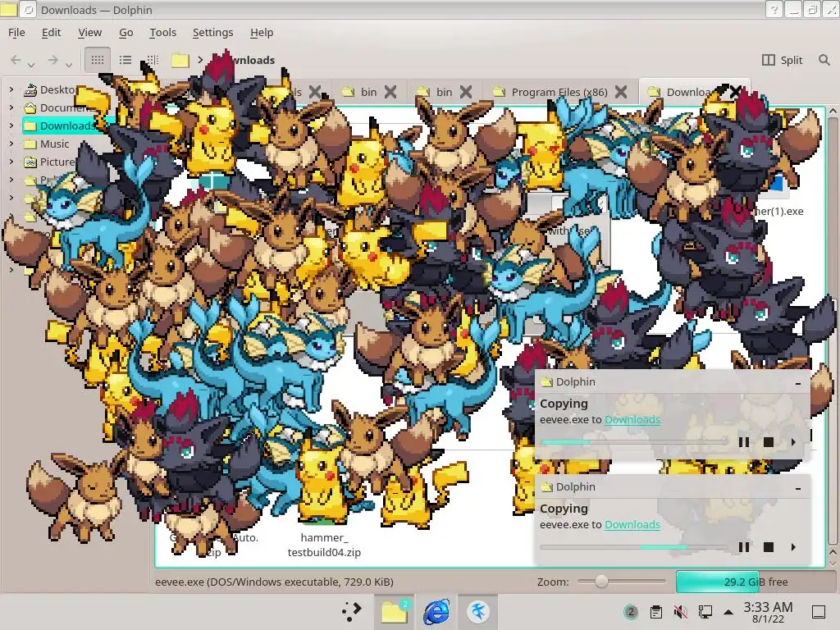The height and width of the screenshot is (630, 840).
Task: Expand the Music folder tree node
Action: tap(11, 144)
